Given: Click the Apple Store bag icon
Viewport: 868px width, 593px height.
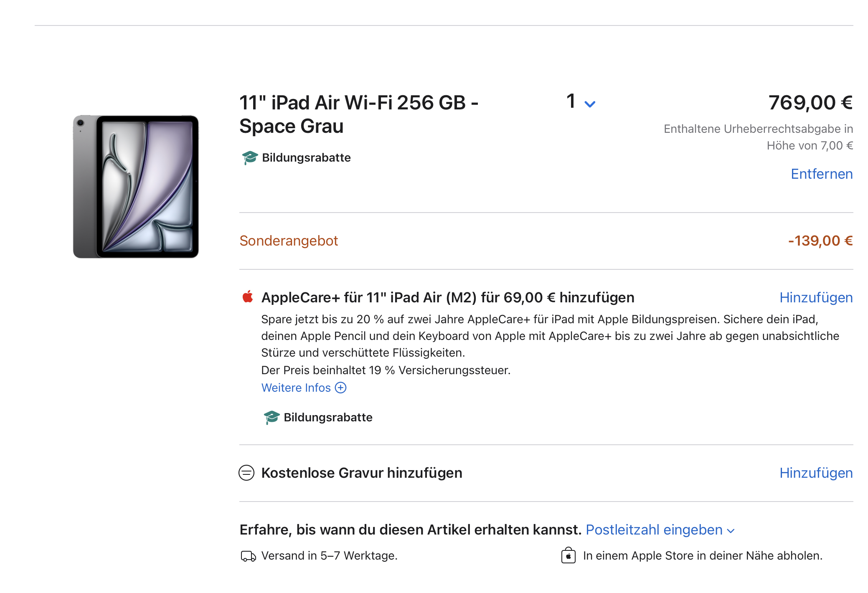Looking at the screenshot, I should click(x=569, y=555).
